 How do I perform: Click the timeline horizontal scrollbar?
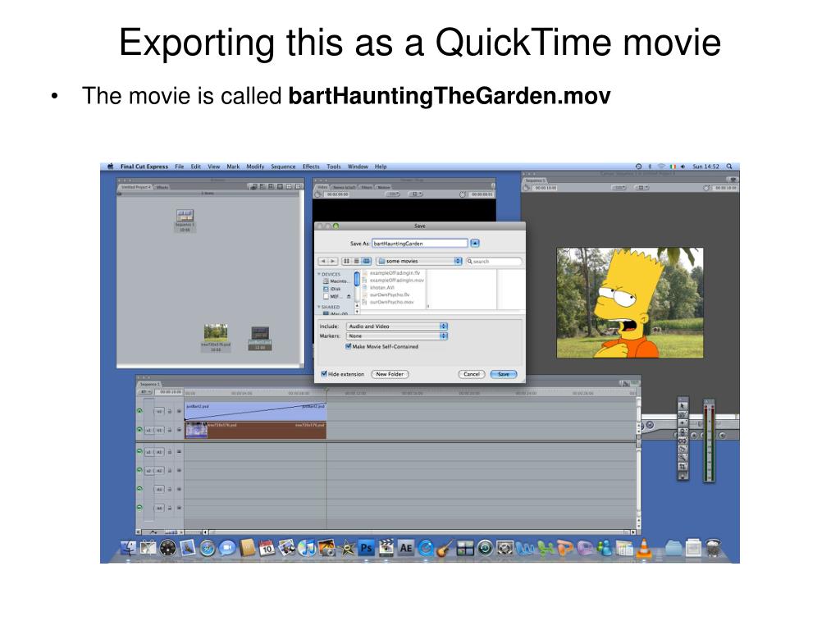point(418,532)
